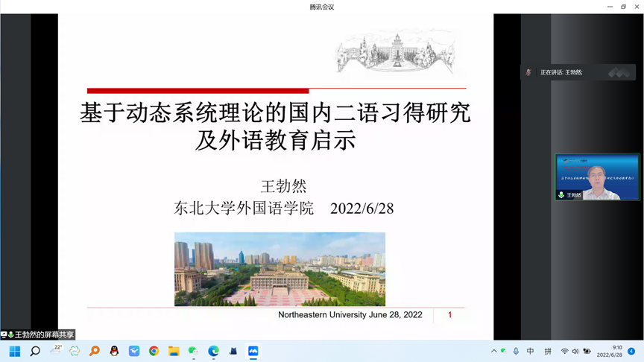
Task: Open File Explorer folder icon
Action: point(174,352)
